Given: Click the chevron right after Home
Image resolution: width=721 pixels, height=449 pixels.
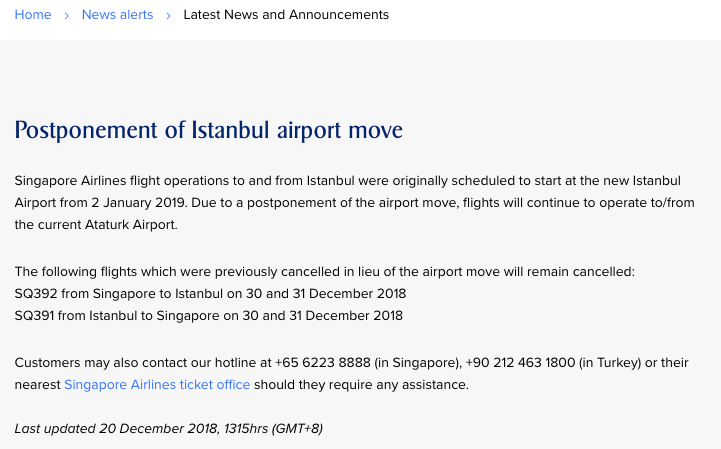Looking at the screenshot, I should point(67,16).
